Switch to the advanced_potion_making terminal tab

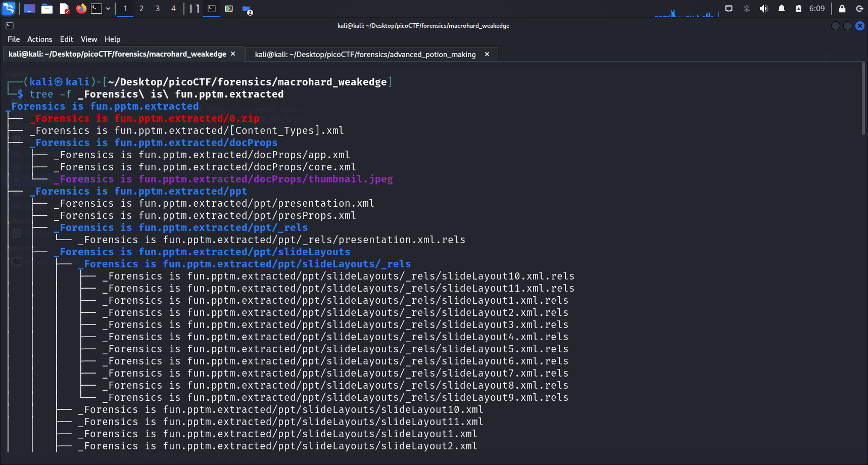365,55
